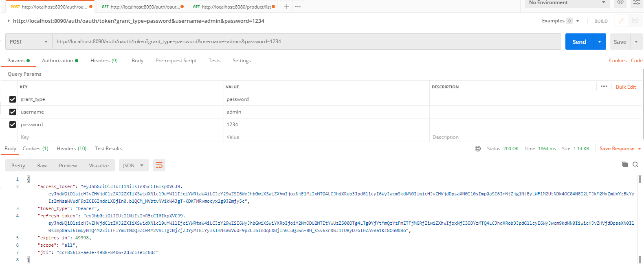Open the No Environment dropdown

(567, 3)
